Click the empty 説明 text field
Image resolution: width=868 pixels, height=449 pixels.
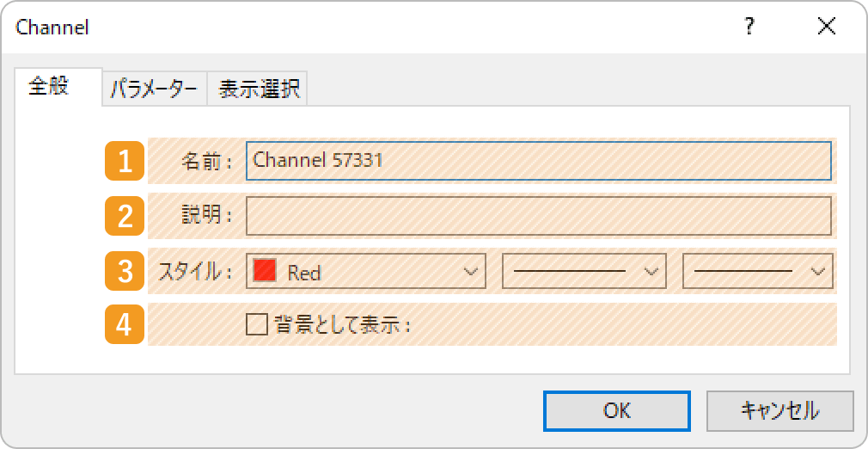[539, 216]
